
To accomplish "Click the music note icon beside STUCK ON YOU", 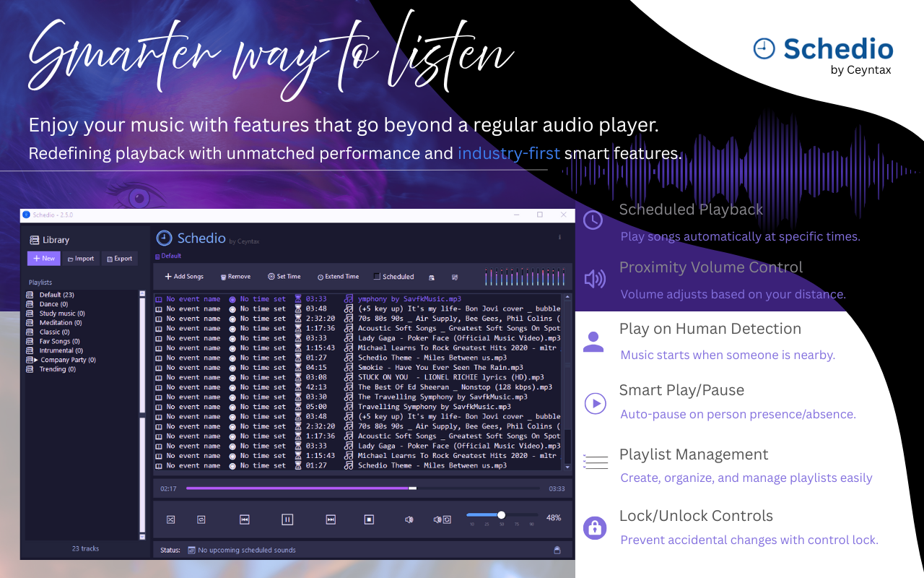I will (349, 377).
